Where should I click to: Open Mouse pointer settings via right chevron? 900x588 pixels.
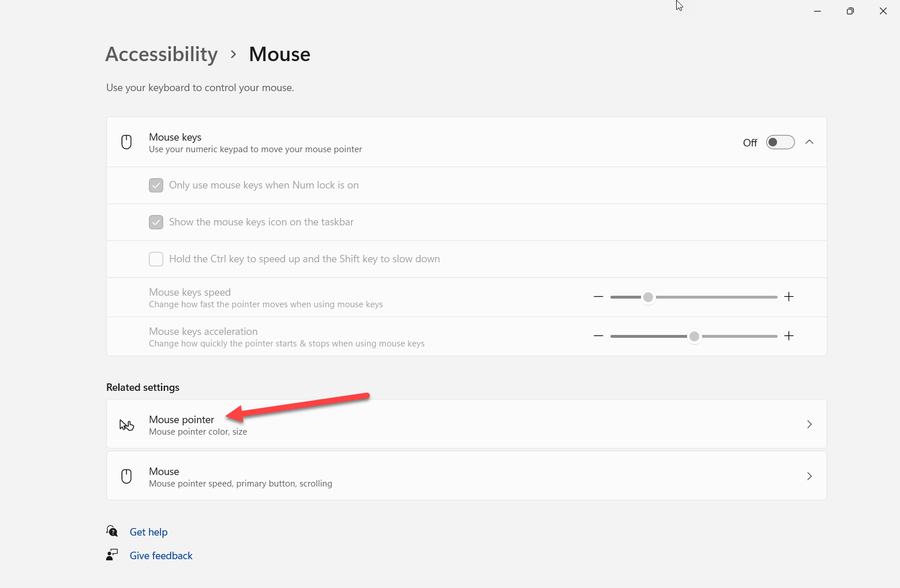tap(809, 424)
